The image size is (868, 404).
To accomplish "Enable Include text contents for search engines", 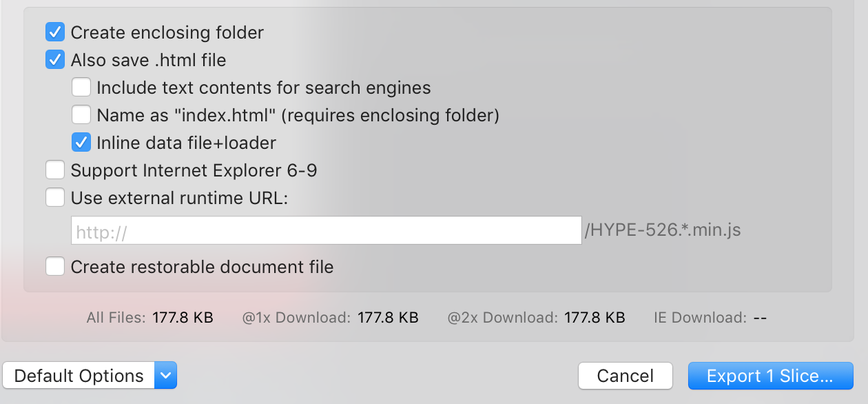I will tap(81, 88).
